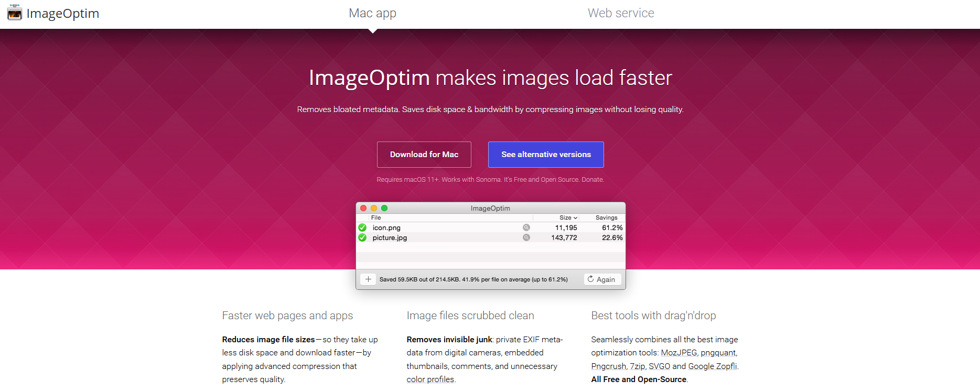Click the magnifier icon in icon.png row
980x391 pixels.
(x=526, y=227)
